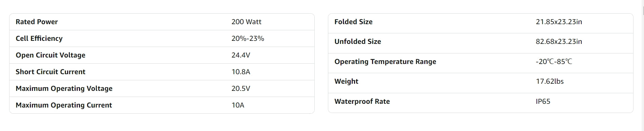The height and width of the screenshot is (131, 644).
Task: Select the 20%-23% efficiency value
Action: point(248,38)
